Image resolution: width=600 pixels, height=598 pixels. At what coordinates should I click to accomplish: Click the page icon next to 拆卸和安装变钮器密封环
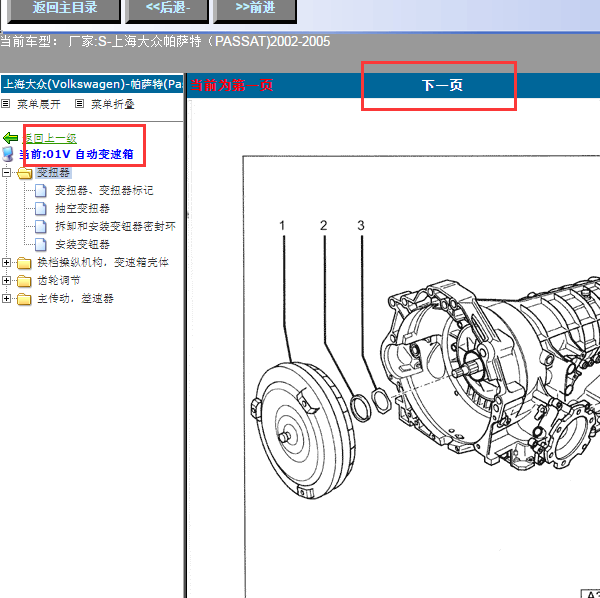[41, 226]
